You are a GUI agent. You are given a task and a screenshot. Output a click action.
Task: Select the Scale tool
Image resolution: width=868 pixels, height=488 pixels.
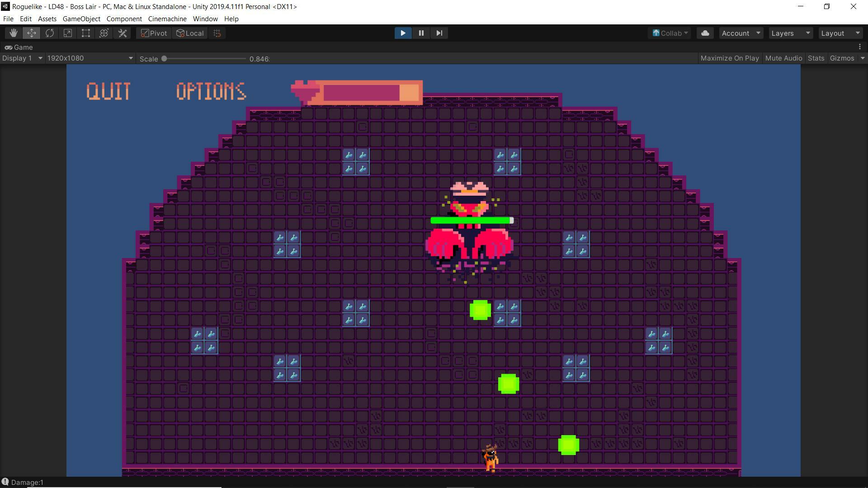(x=68, y=33)
